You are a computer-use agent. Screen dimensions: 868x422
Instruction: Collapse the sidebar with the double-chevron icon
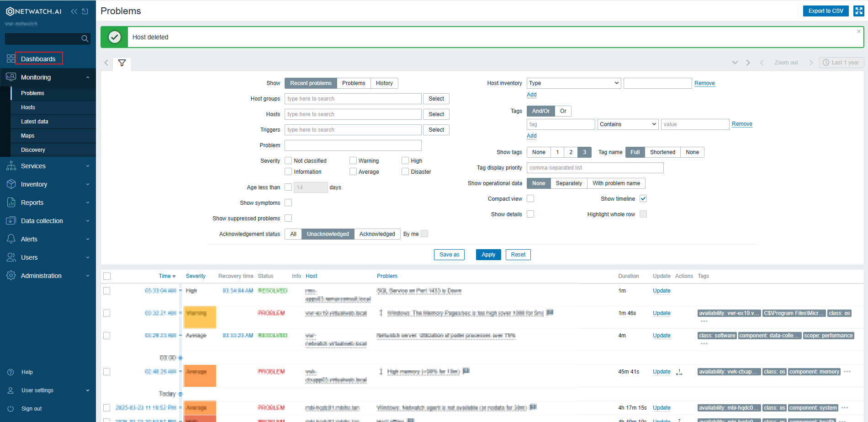point(74,11)
